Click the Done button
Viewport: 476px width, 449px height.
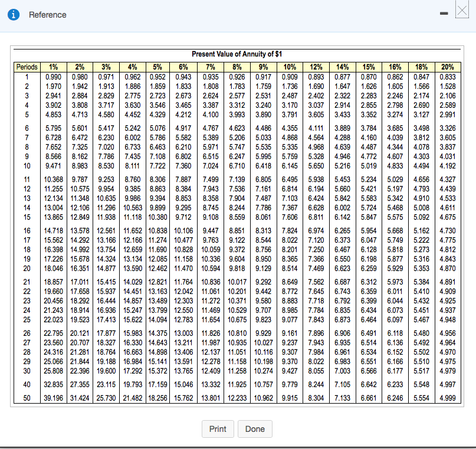(255, 429)
